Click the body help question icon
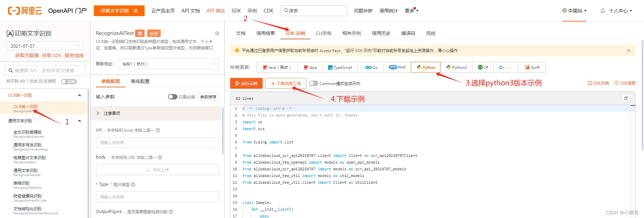 pyautogui.click(x=160, y=158)
